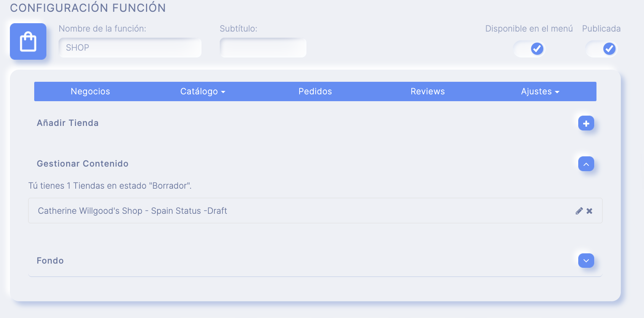Open the Reviews tab
Image resolution: width=644 pixels, height=318 pixels.
(x=428, y=91)
